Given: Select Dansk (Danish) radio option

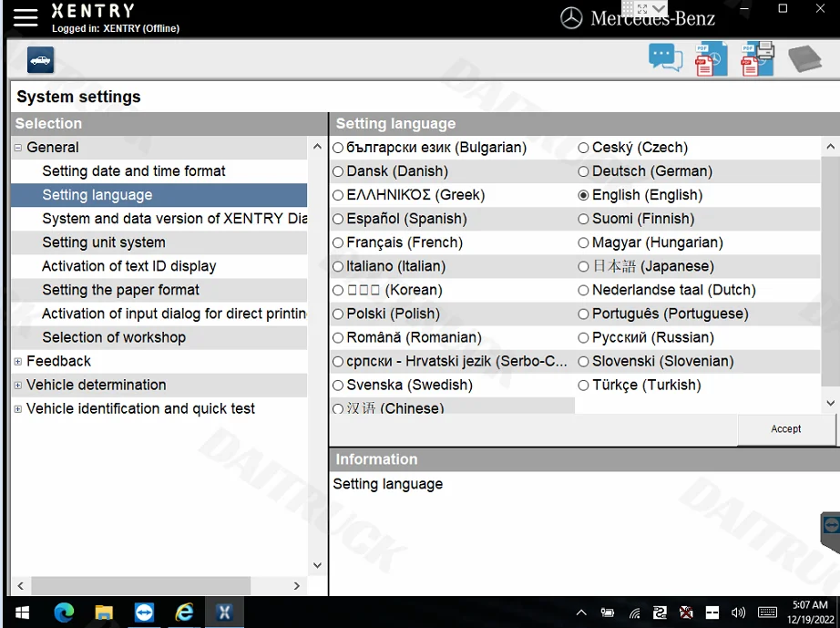Looking at the screenshot, I should pos(337,171).
